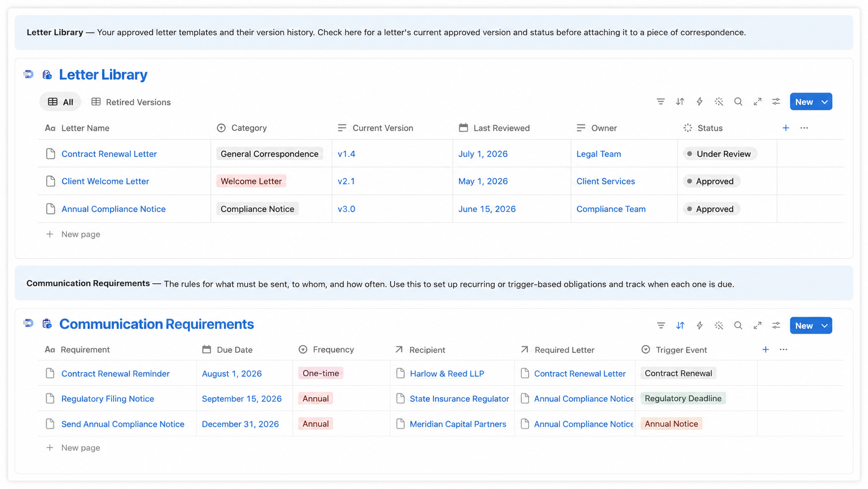The image size is (868, 489).
Task: Add New page row under Communication Requirements
Action: tap(73, 448)
